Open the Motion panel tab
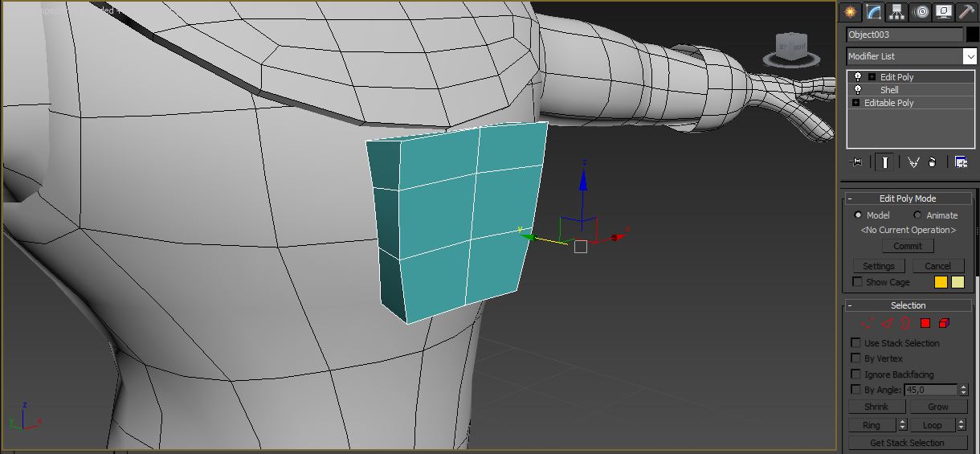980x454 pixels. (921, 12)
